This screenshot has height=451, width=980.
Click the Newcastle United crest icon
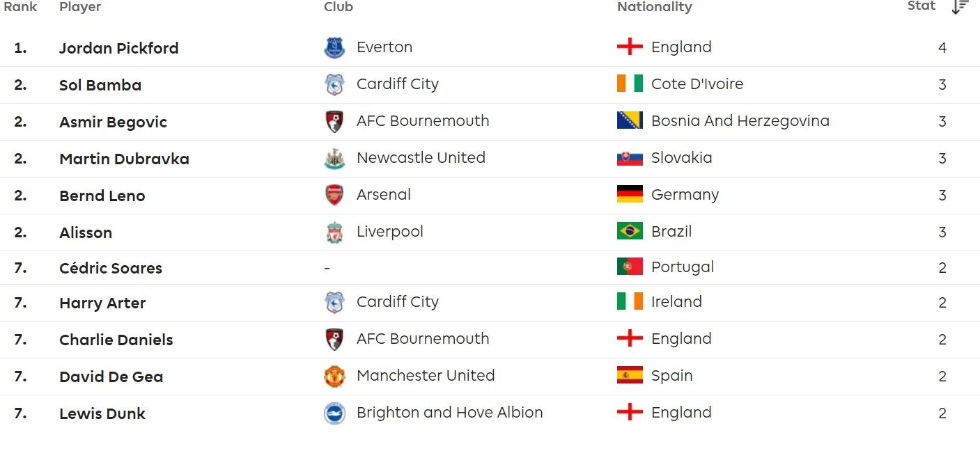pos(335,159)
